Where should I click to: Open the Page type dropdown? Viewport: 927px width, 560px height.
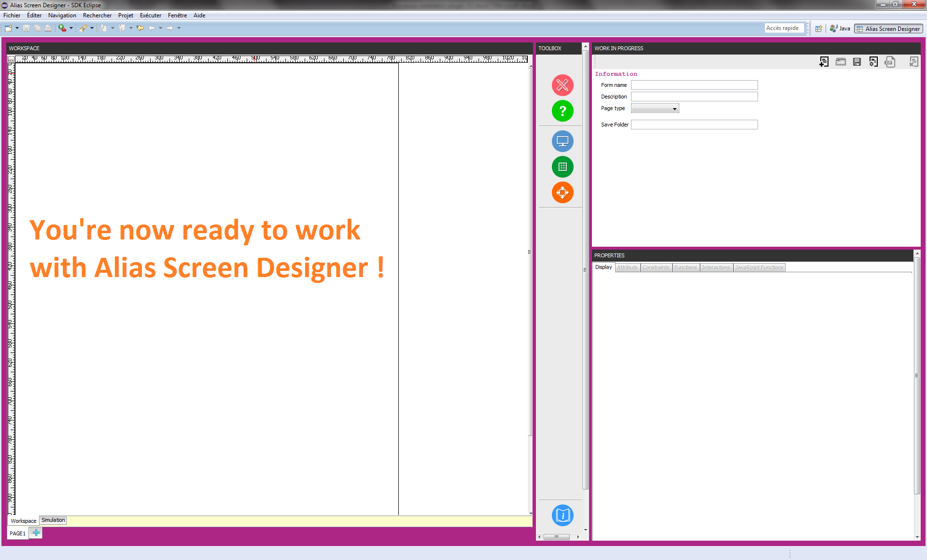(655, 109)
